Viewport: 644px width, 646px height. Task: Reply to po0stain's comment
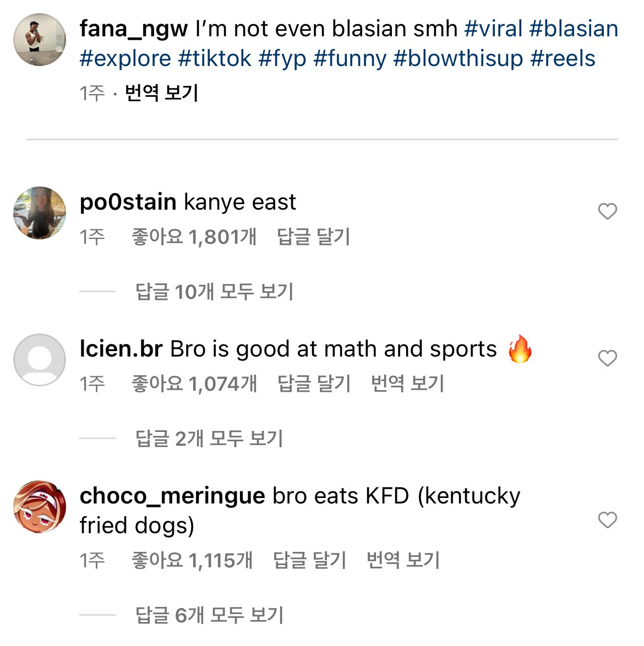point(313,237)
